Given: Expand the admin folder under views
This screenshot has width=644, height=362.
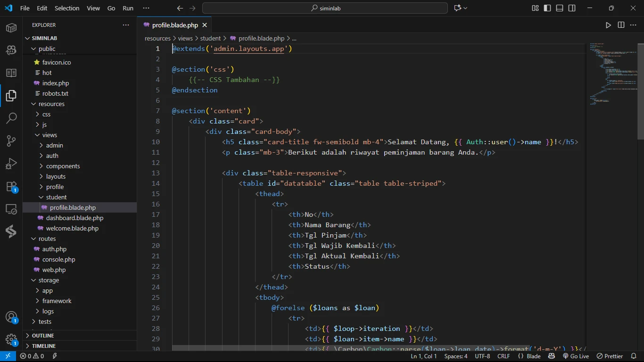Looking at the screenshot, I should 54,145.
